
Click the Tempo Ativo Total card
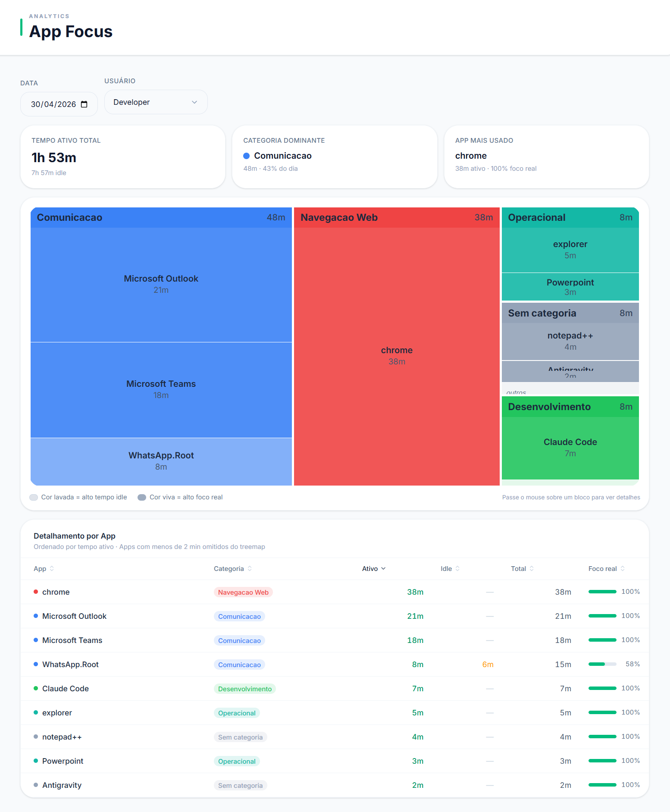[x=123, y=157]
